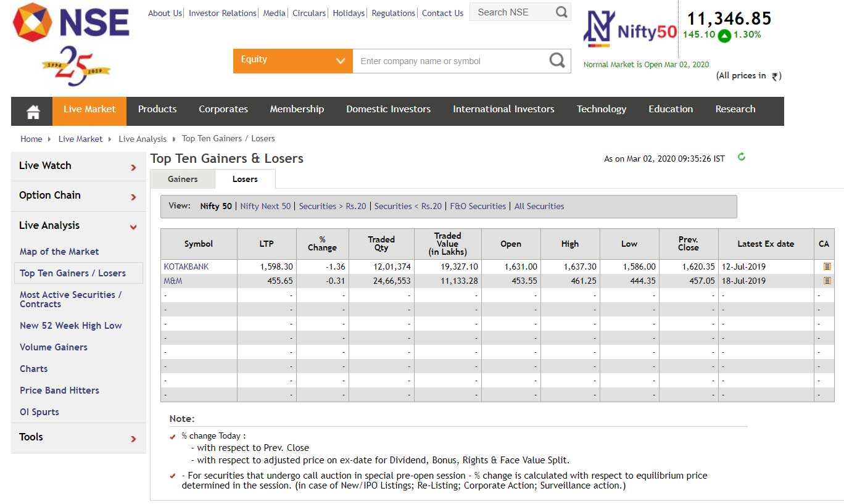Select the Nifty 50 view filter

(216, 206)
